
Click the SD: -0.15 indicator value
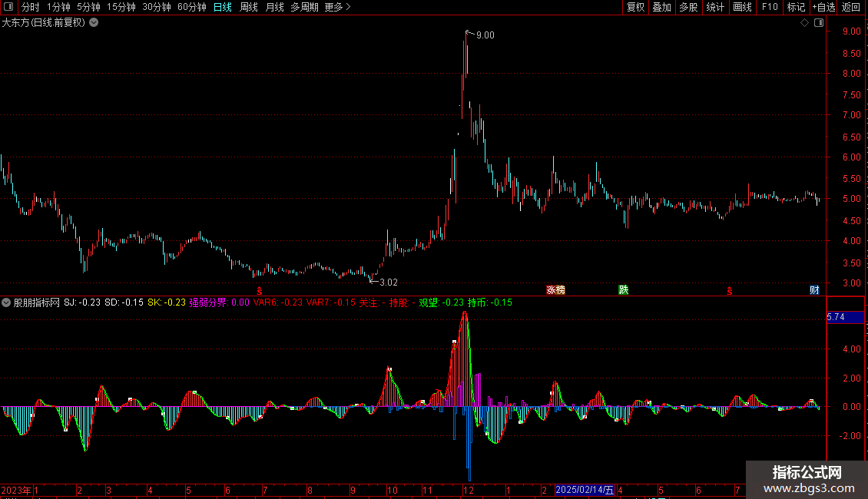click(x=124, y=302)
